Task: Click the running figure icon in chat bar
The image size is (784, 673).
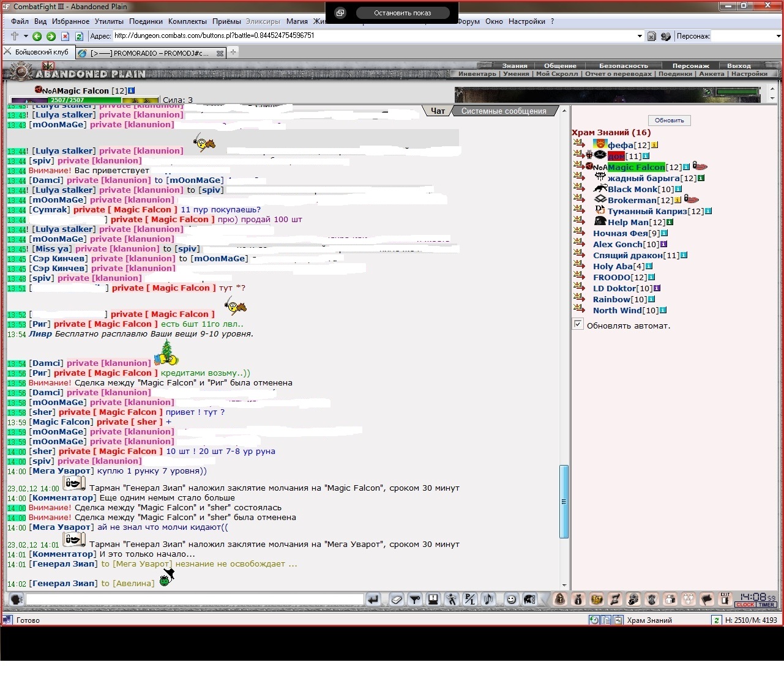Action: (x=452, y=600)
